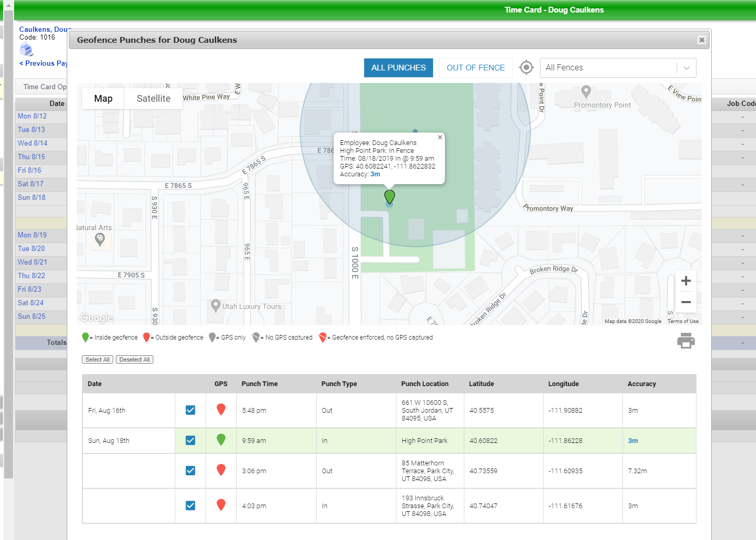Click the printer icon below the map
Image resolution: width=756 pixels, height=540 pixels.
click(x=686, y=340)
